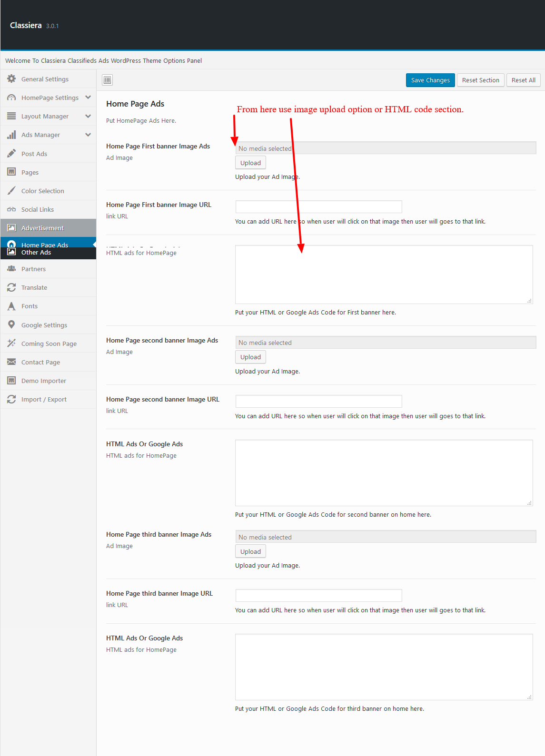
Task: Click the Contact Page envelope icon
Action: pyautogui.click(x=11, y=362)
